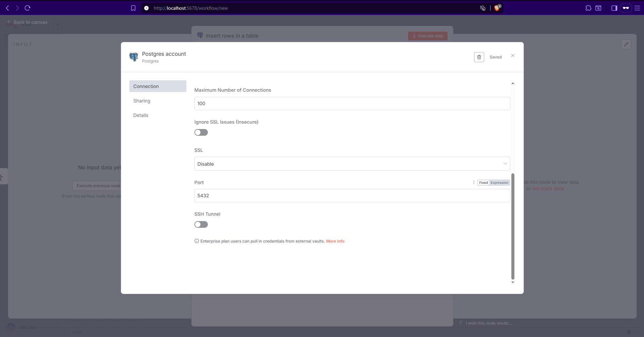Click the browser forward arrow
Image resolution: width=644 pixels, height=337 pixels.
pyautogui.click(x=17, y=8)
